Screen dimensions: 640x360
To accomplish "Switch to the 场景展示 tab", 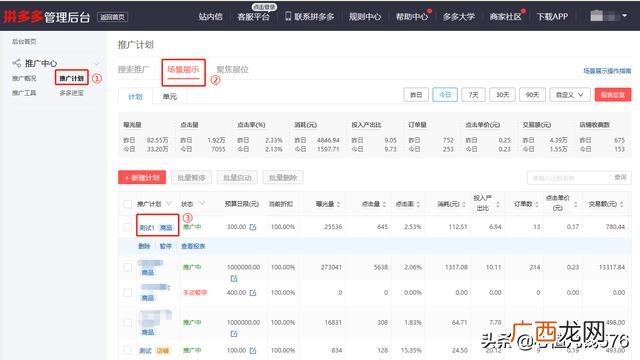I will 183,69.
